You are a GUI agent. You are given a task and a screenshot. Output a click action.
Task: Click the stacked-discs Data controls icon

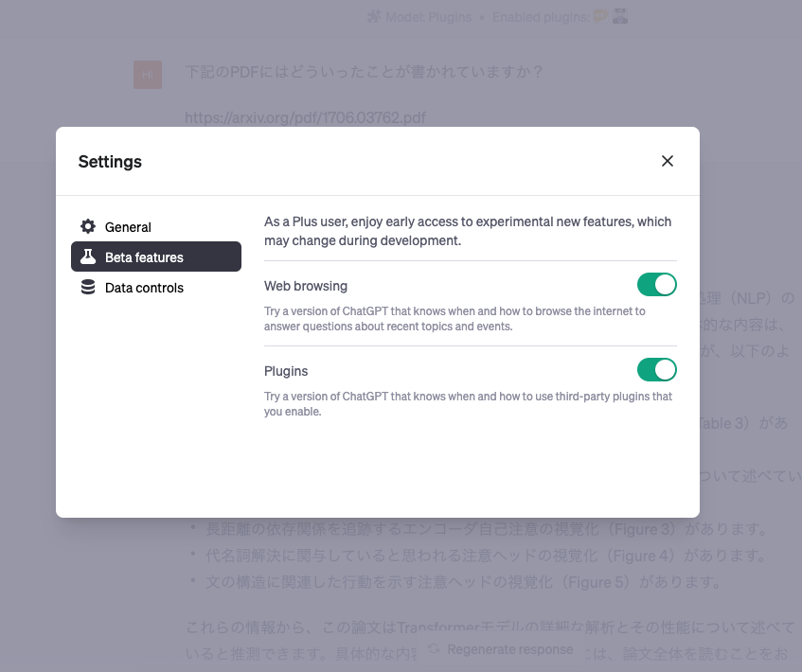point(88,287)
